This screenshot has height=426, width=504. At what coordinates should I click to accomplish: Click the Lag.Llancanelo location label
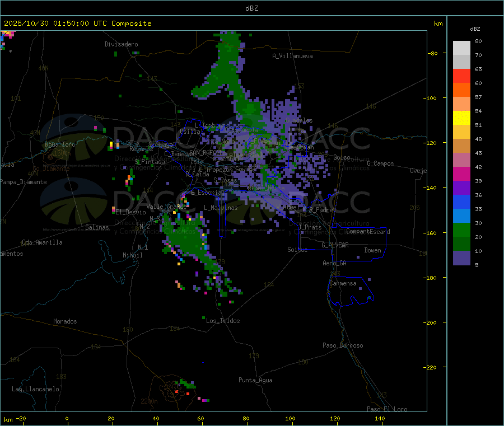click(35, 389)
